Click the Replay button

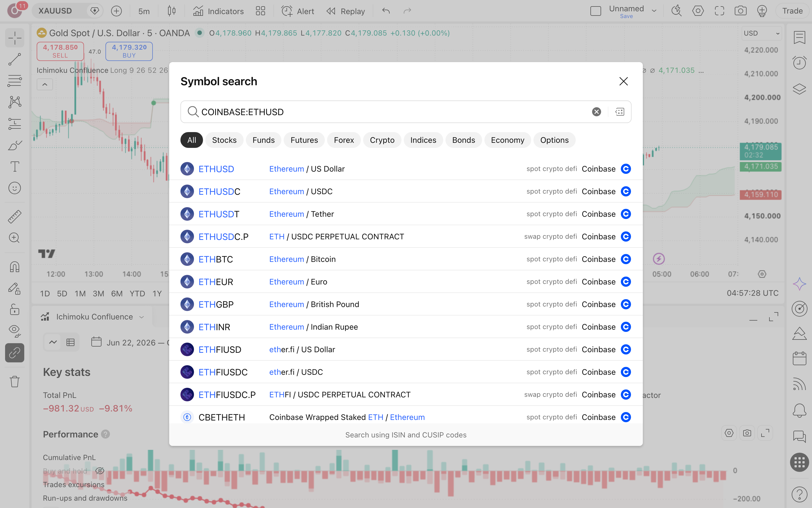pyautogui.click(x=346, y=11)
